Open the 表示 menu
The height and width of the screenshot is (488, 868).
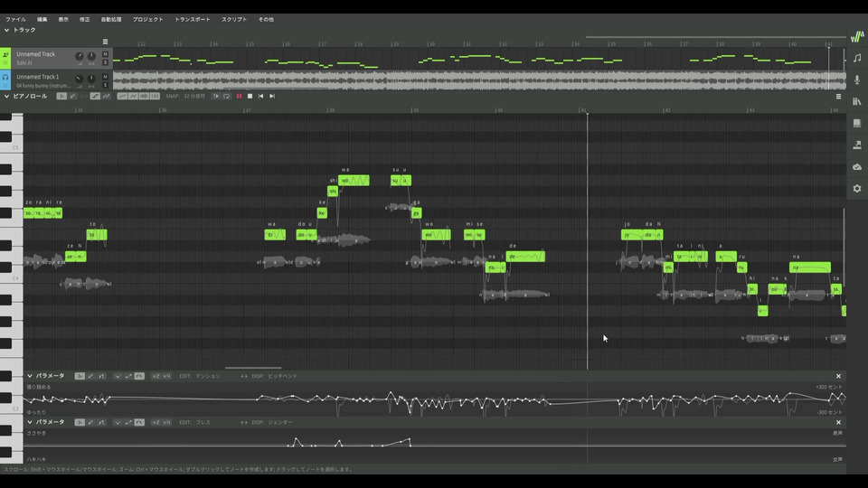pos(63,19)
